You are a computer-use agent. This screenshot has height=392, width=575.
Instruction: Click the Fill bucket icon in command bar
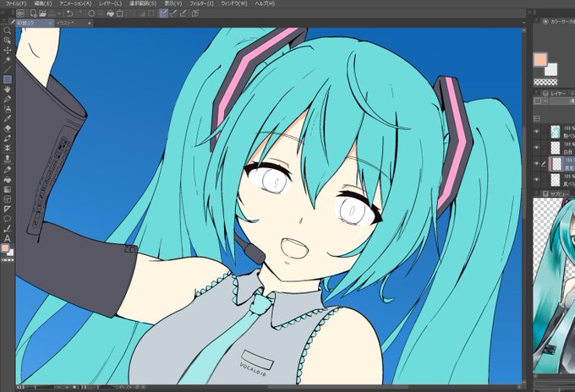[x=111, y=14]
